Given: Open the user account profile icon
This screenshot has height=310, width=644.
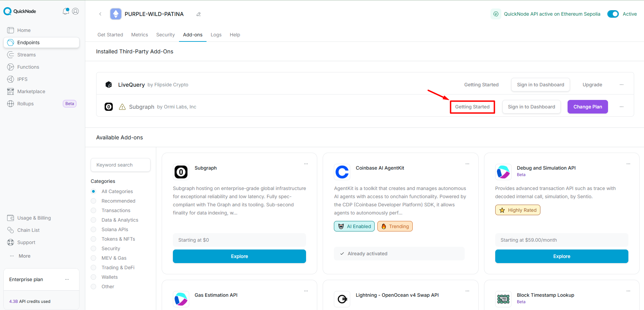Looking at the screenshot, I should click(75, 11).
